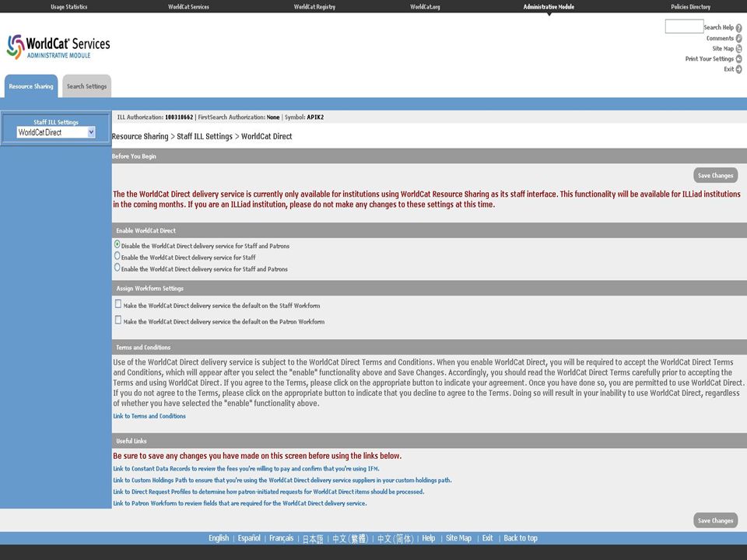The image size is (747, 560).
Task: Switch language to Español in footer
Action: (x=249, y=538)
